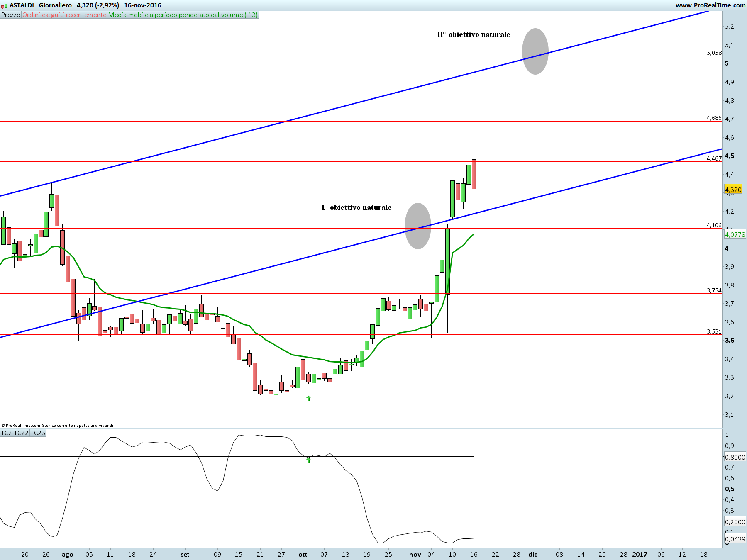Open 'Media mobile a periodo ponderato' settings
This screenshot has width=747, height=560.
(x=183, y=15)
